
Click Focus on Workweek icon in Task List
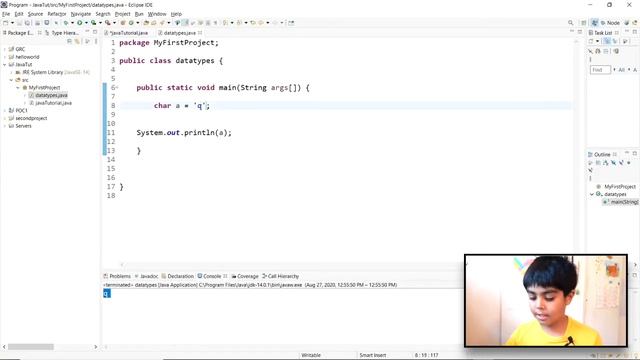pos(625,41)
